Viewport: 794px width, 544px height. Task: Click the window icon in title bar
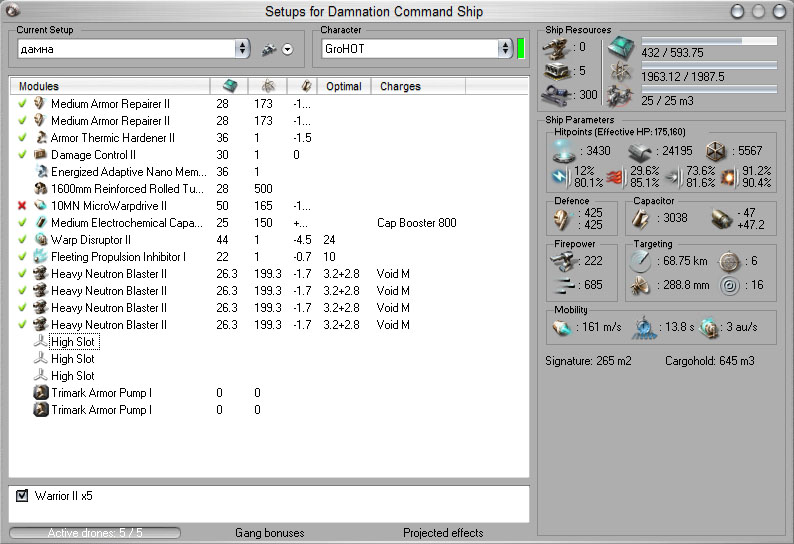click(x=13, y=10)
